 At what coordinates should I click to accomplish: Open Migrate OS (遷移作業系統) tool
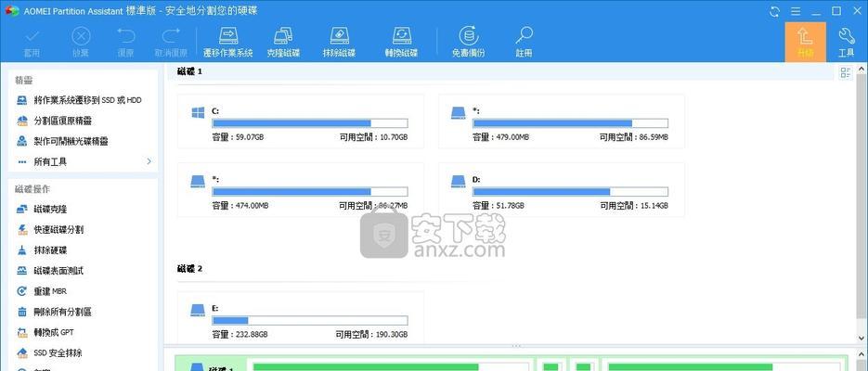tap(228, 43)
